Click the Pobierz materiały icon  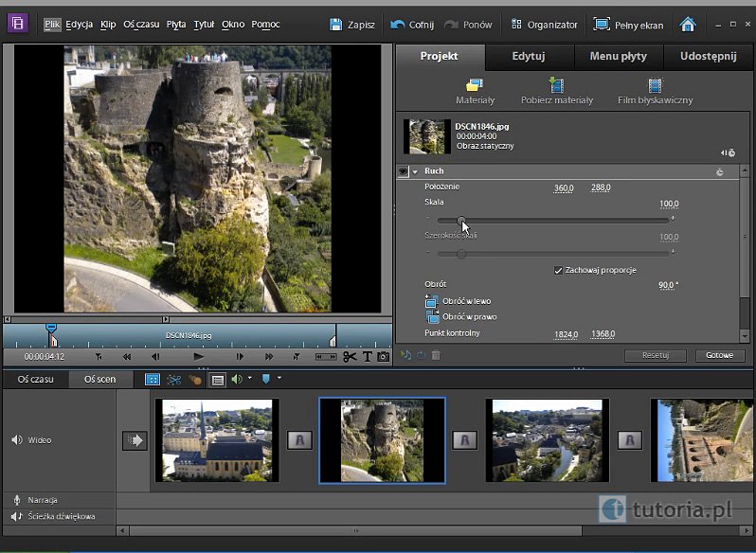(556, 86)
